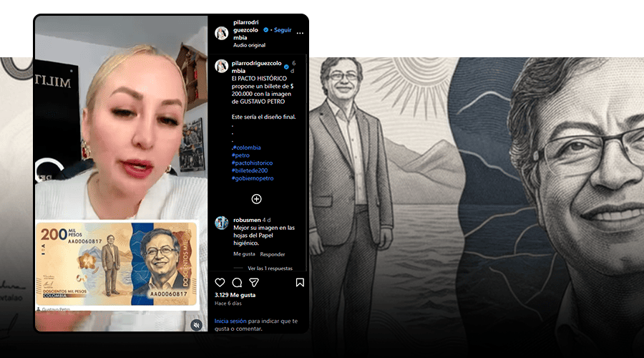
Task: Click robusmen's profile avatar
Action: click(222, 223)
